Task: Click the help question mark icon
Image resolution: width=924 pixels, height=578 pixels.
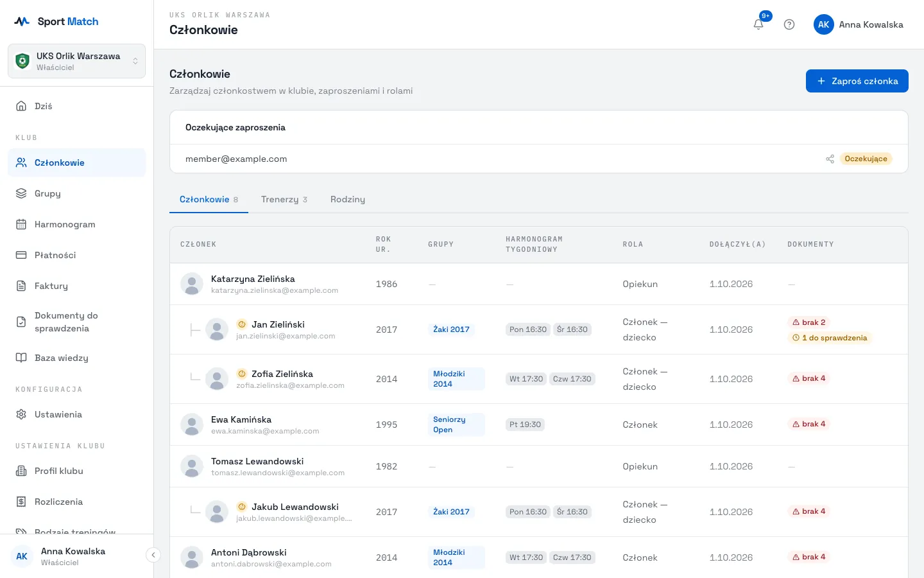Action: click(x=789, y=24)
